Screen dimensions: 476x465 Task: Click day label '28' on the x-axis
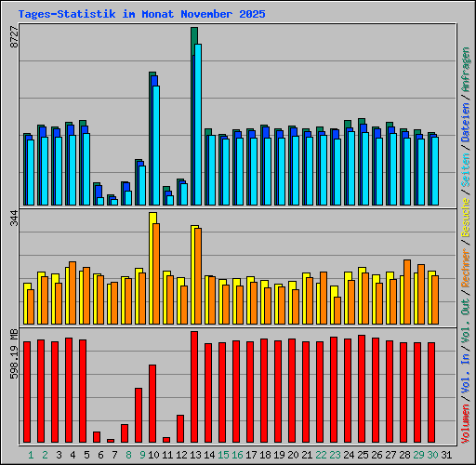click(x=404, y=455)
